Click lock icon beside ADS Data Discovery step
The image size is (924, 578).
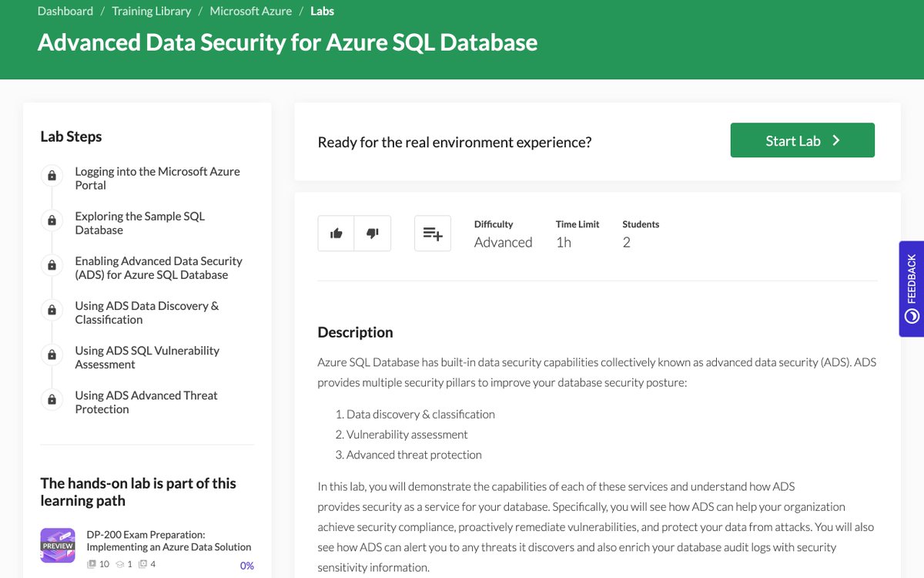tap(52, 310)
